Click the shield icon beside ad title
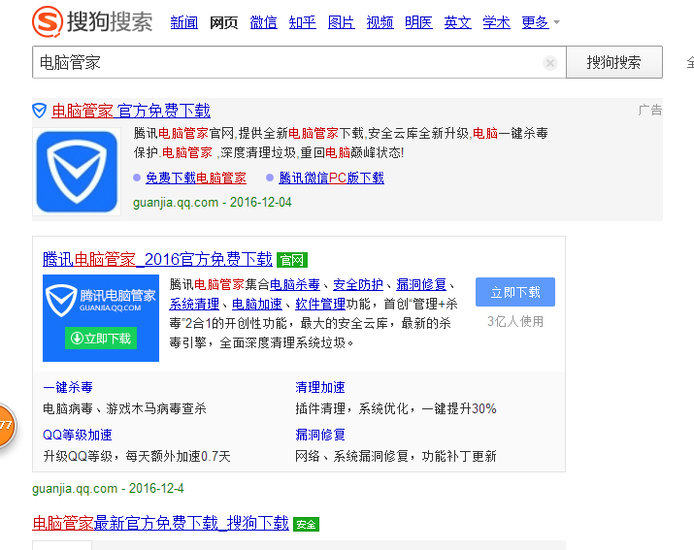The image size is (694, 550). pyautogui.click(x=39, y=111)
